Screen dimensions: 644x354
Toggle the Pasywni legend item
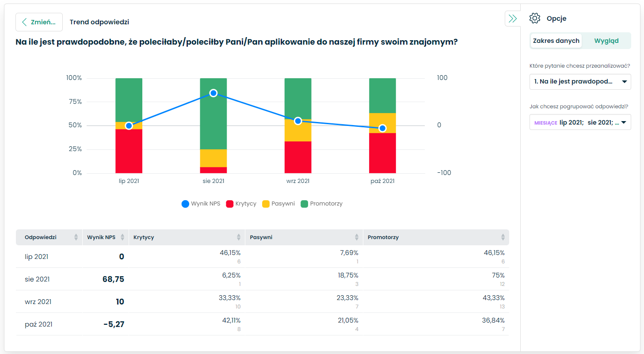(278, 204)
